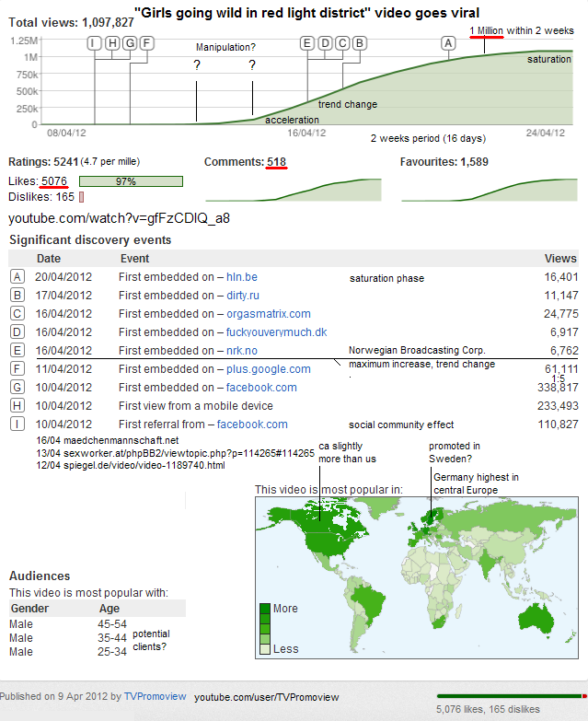Select the I badge beside the first referral row
Image resolution: width=588 pixels, height=721 pixels.
point(17,424)
